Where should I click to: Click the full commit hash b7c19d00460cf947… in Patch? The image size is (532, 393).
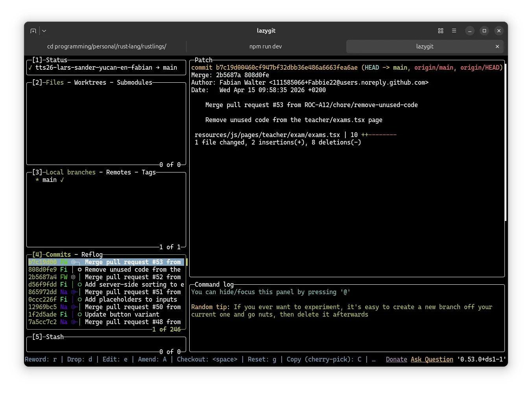287,68
